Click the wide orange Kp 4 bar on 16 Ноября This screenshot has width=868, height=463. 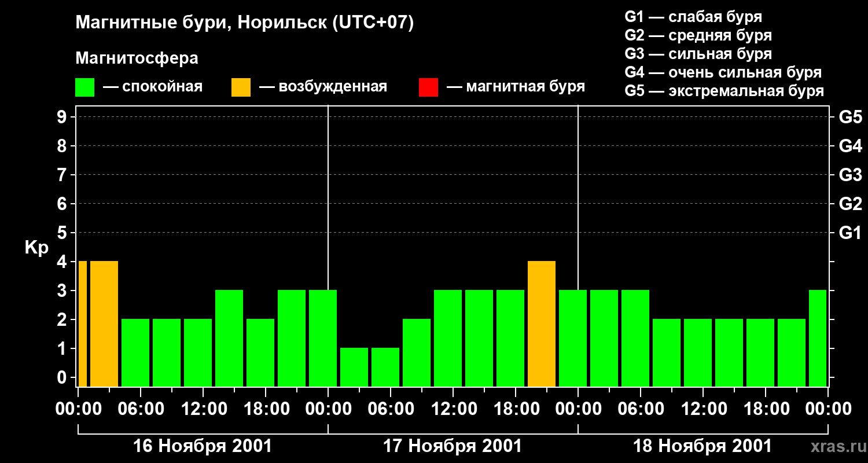coord(104,324)
